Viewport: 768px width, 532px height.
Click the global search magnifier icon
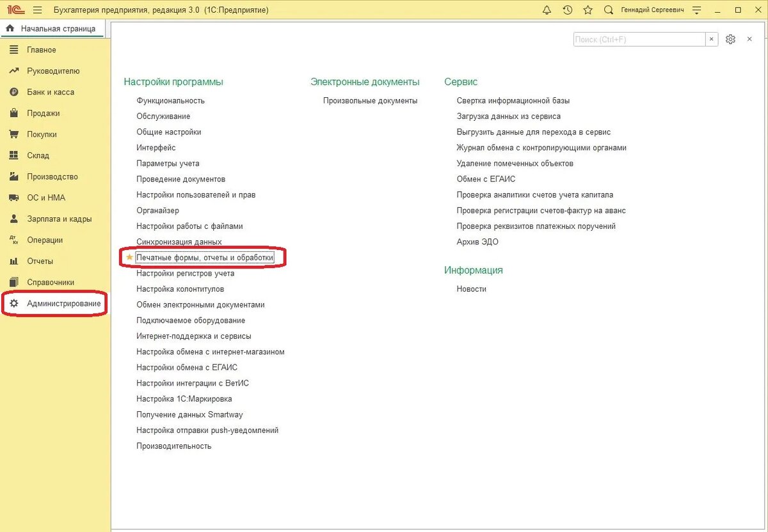coord(609,10)
